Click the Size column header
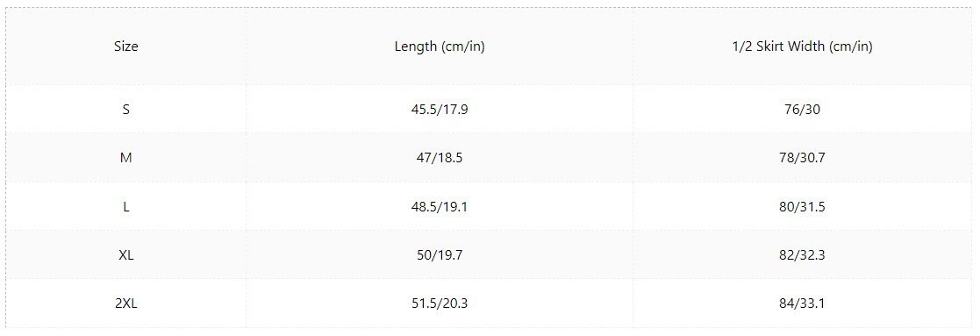This screenshot has width=980, height=336. click(125, 46)
